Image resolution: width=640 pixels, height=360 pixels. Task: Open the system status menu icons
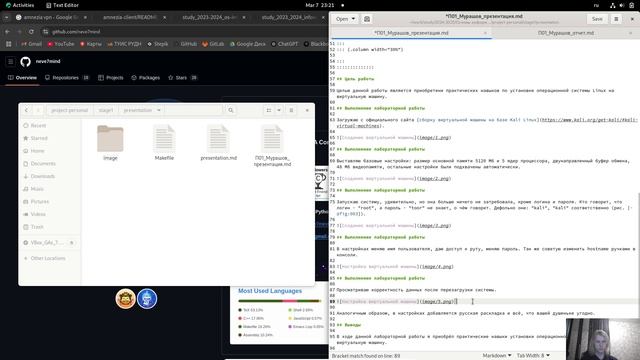(622, 5)
